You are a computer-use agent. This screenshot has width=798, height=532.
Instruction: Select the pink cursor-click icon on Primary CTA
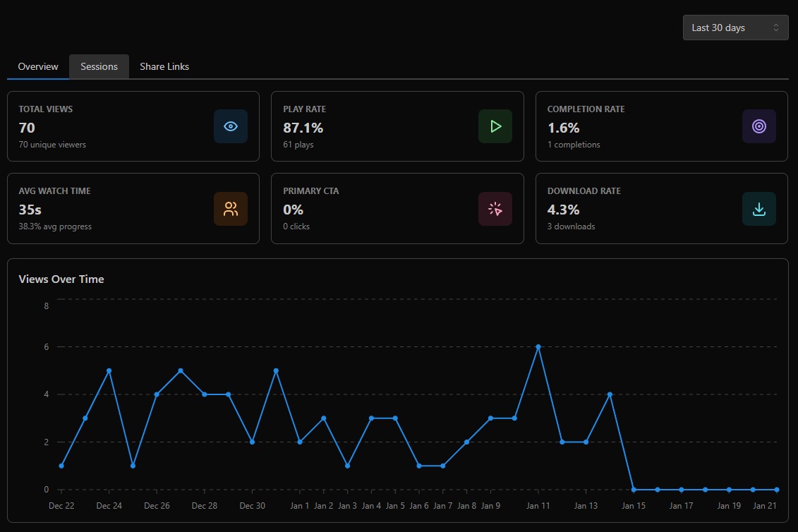(495, 208)
